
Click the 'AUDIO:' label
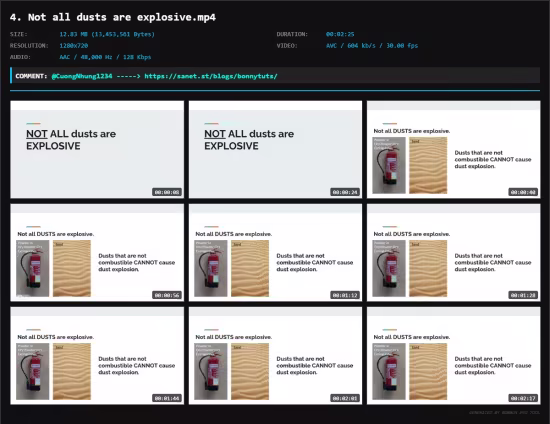(20, 57)
